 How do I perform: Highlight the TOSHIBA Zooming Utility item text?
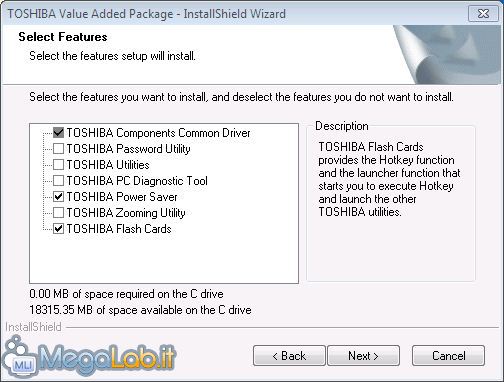click(126, 213)
